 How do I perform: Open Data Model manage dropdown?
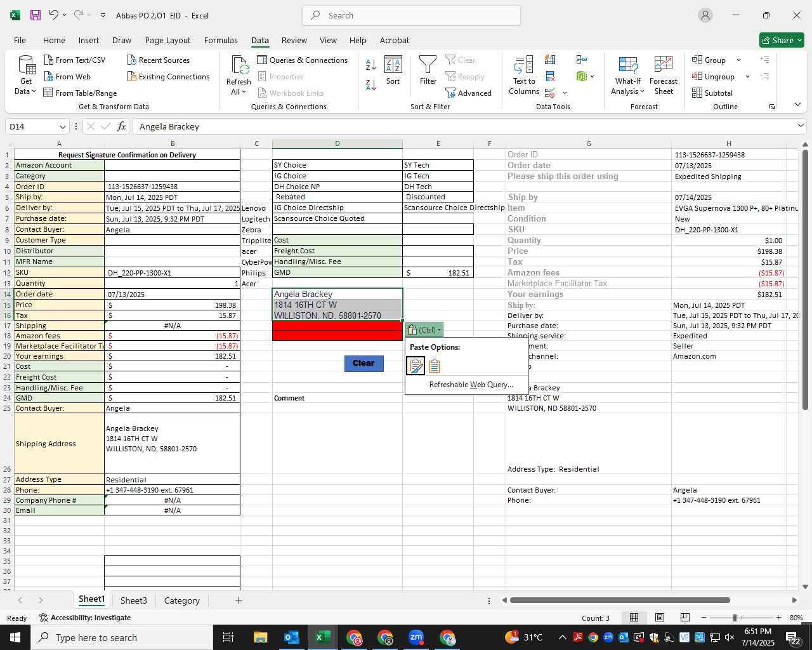(592, 76)
